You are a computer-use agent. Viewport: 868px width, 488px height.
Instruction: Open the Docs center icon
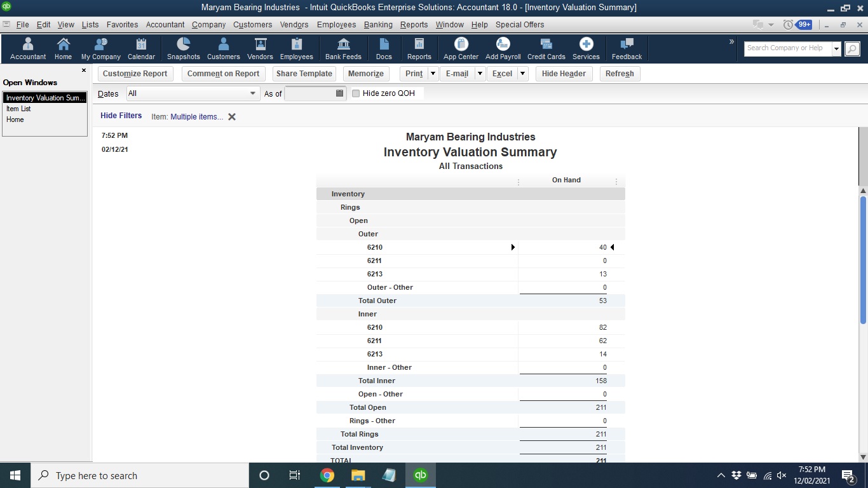[384, 48]
